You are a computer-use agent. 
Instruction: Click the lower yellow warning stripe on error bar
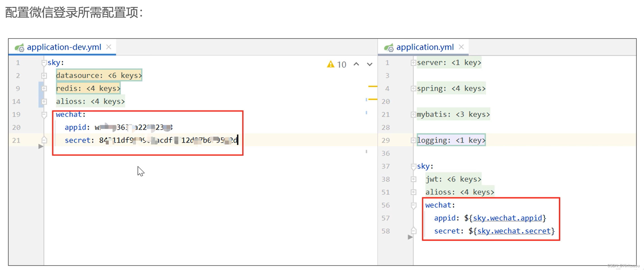click(x=373, y=99)
